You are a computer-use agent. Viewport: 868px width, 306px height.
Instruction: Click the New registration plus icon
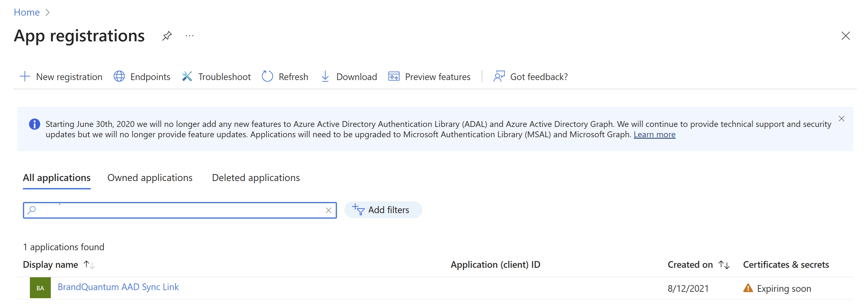pyautogui.click(x=25, y=76)
